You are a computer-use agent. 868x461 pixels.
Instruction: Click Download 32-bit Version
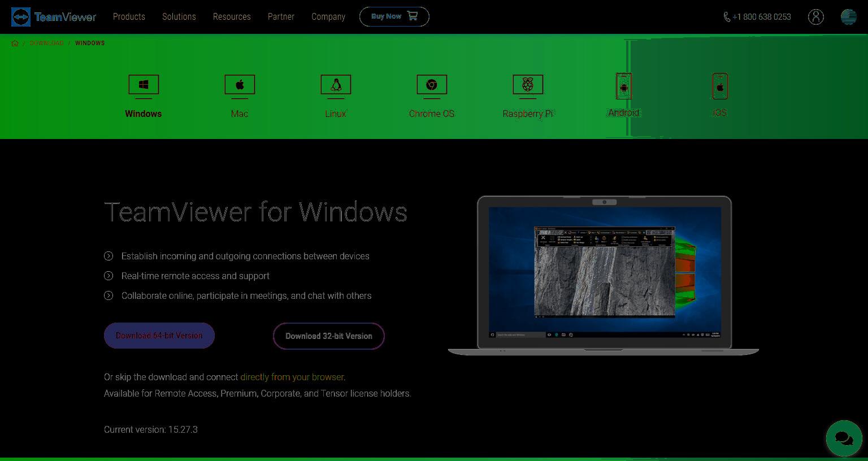click(x=329, y=336)
